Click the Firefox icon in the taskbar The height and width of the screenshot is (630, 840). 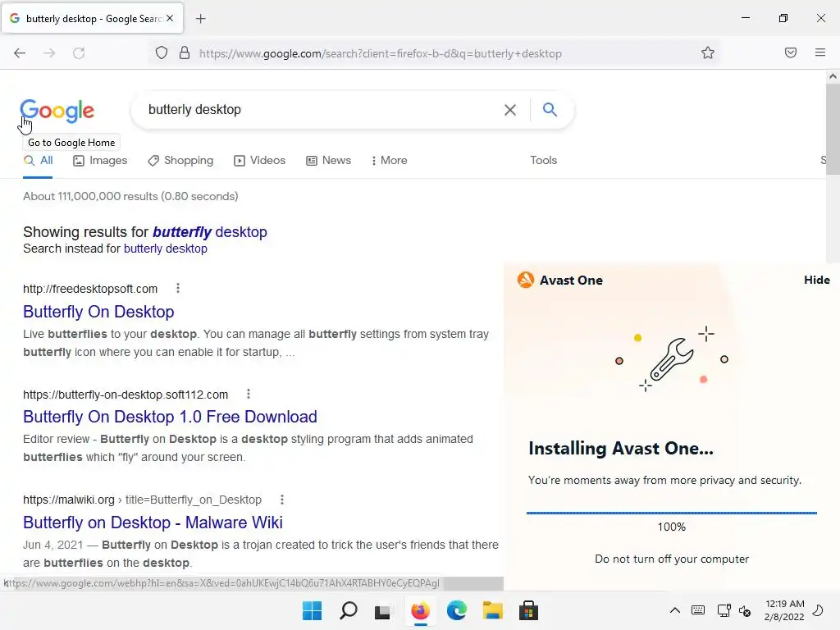tap(421, 610)
